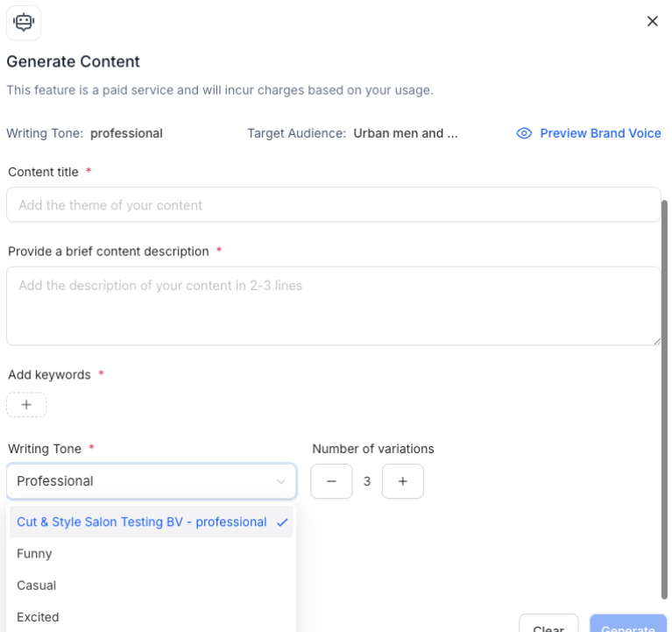Screen dimensions: 672x632
Task: Collapse the Writing Tone dropdown chevron
Action: (281, 481)
